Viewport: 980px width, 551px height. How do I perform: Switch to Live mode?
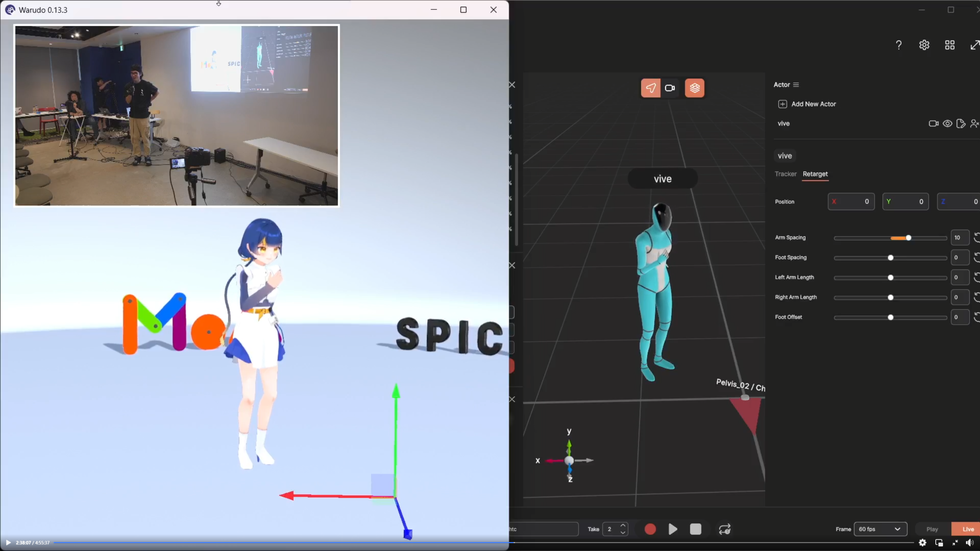(x=968, y=529)
